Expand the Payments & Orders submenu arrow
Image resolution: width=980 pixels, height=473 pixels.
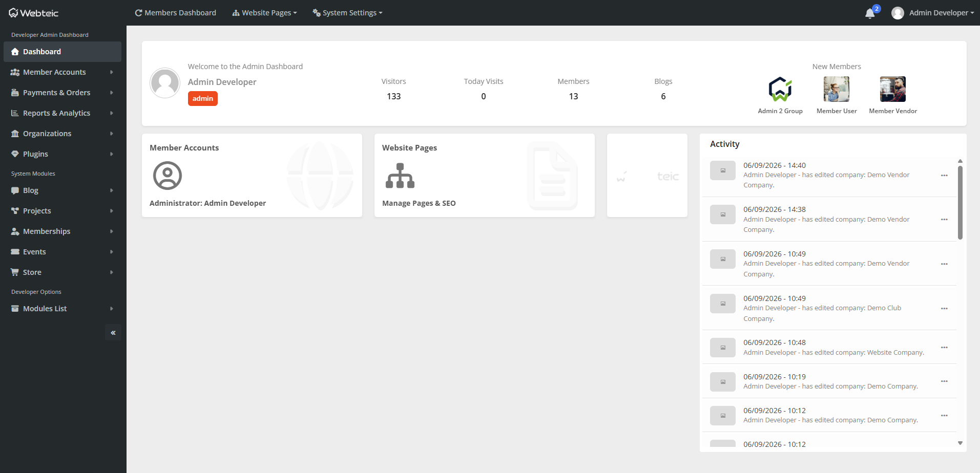click(x=112, y=93)
